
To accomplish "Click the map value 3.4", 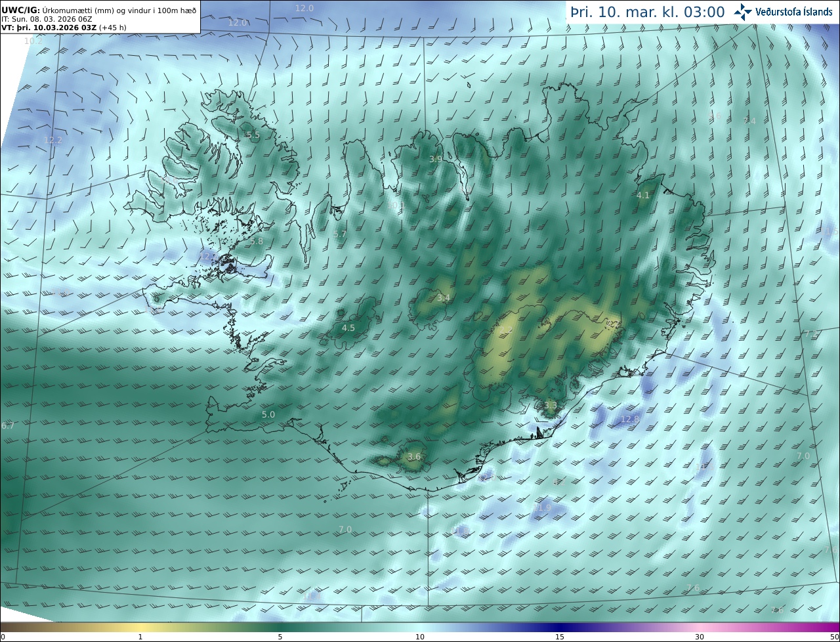I will click(444, 298).
